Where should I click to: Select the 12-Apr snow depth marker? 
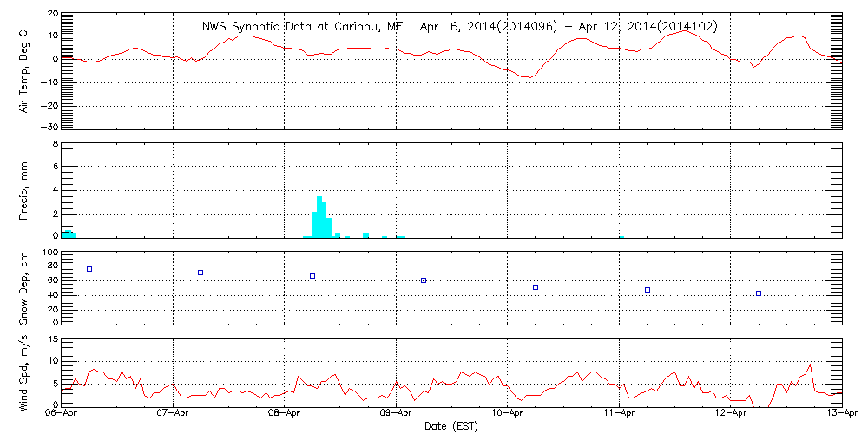tap(759, 293)
